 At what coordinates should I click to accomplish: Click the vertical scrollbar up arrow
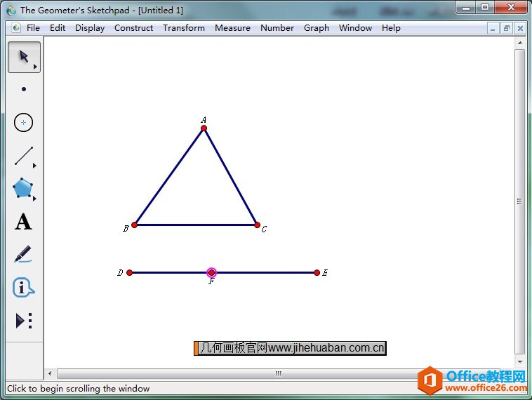point(520,43)
